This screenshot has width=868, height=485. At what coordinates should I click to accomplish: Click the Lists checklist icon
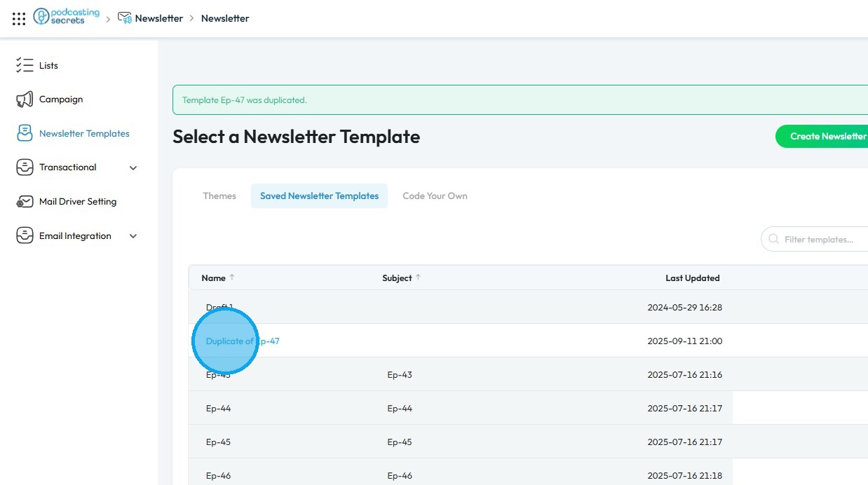[25, 65]
